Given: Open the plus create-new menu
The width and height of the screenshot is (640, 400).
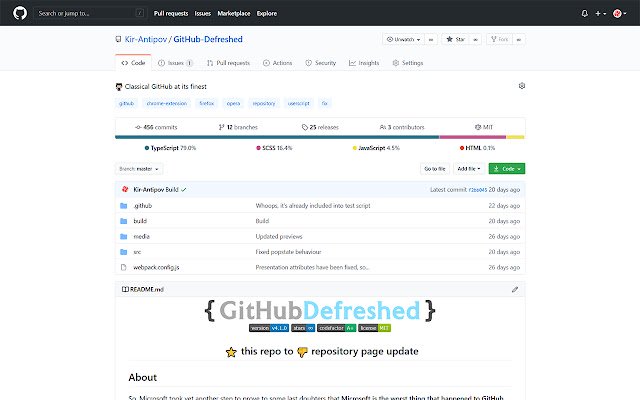Looking at the screenshot, I should click(x=600, y=13).
